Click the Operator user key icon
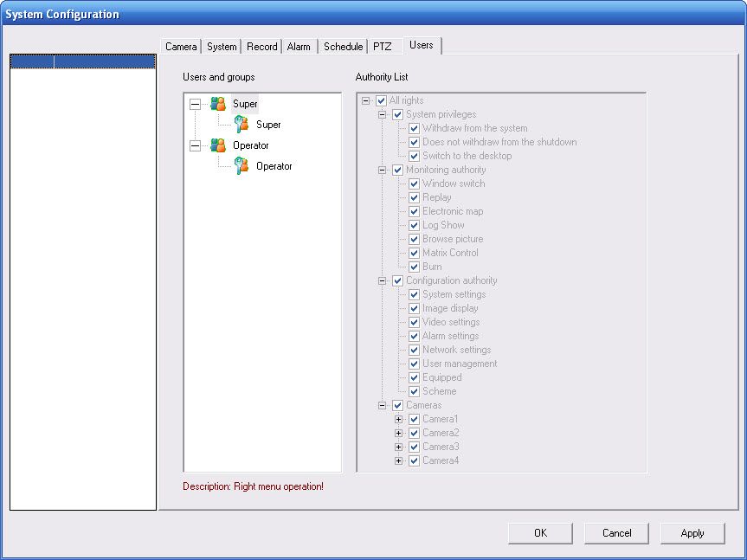Screen dimensions: 747x560 pos(241,166)
